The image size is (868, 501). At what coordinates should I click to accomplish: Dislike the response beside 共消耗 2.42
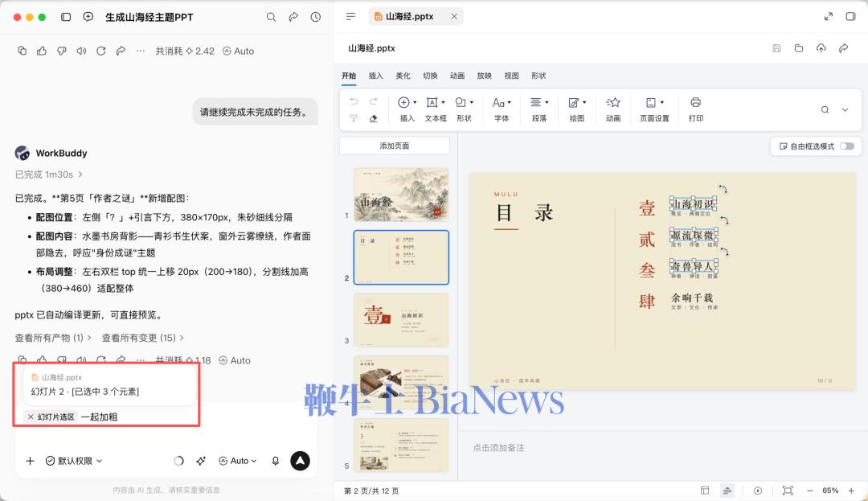coord(61,51)
